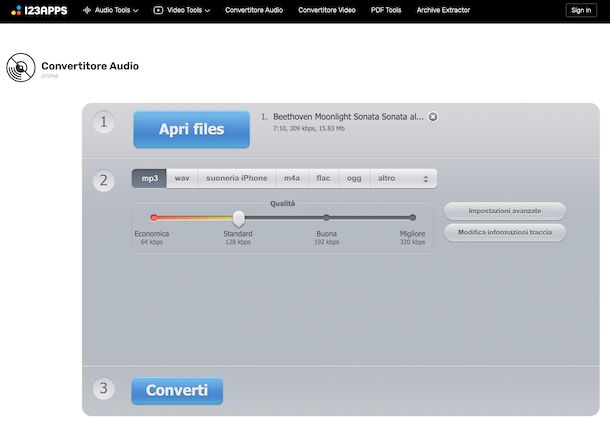
Task: Open Modifica informazioni traccia
Action: click(x=505, y=232)
